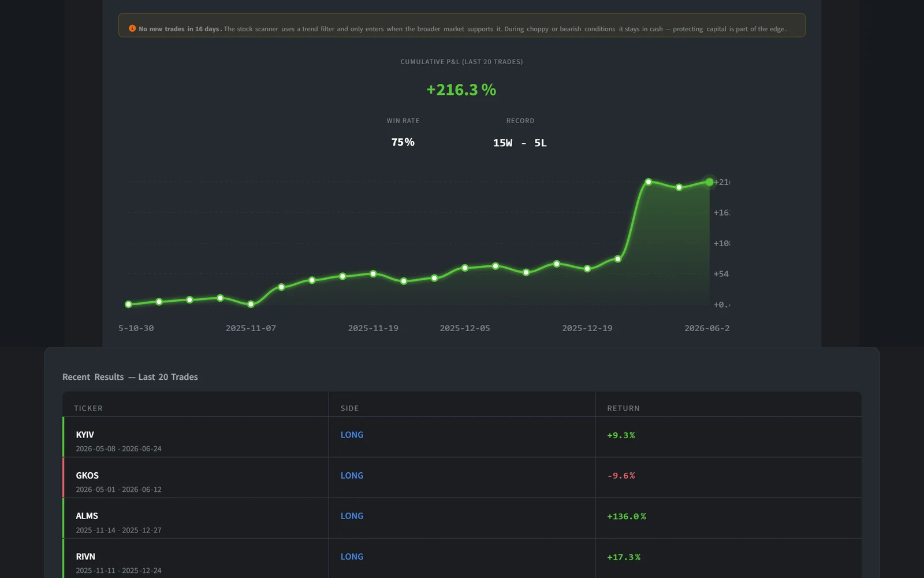
Task: Click the 75% win rate value
Action: [403, 142]
